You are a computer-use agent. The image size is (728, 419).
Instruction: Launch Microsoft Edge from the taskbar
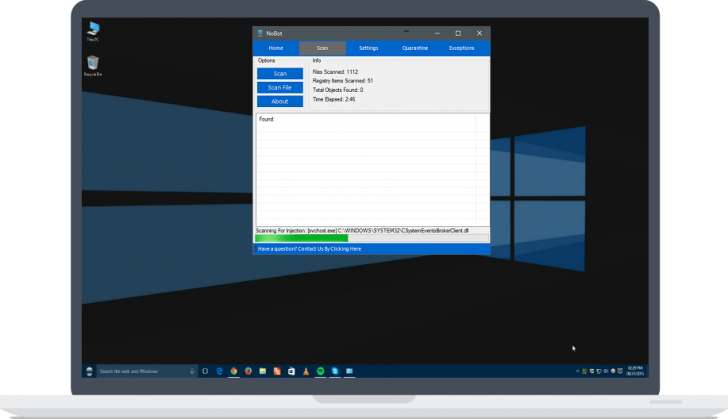tap(219, 371)
